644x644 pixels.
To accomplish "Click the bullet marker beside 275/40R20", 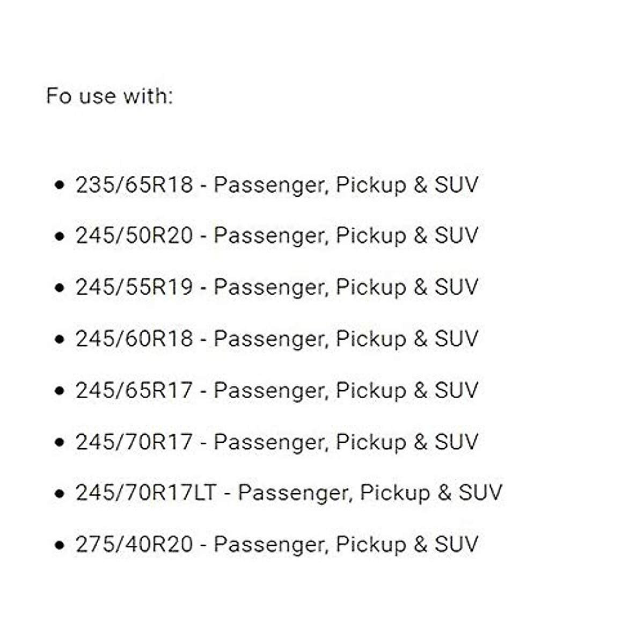I will click(60, 545).
